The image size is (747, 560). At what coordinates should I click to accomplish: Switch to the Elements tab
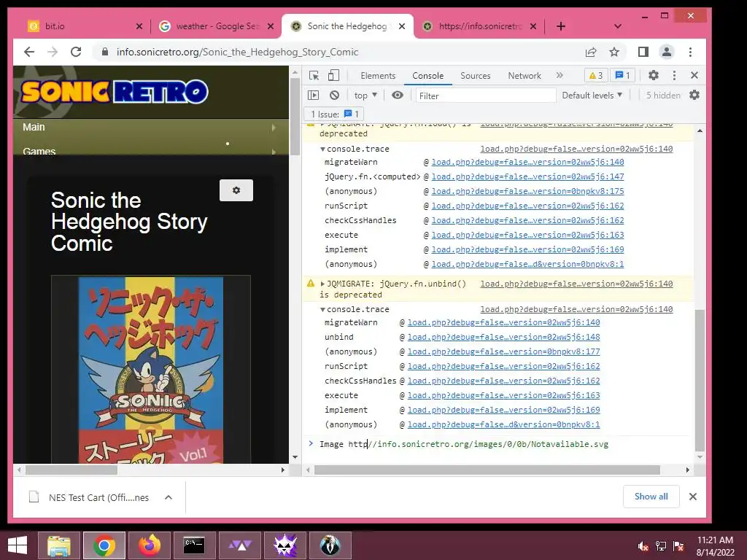[378, 76]
